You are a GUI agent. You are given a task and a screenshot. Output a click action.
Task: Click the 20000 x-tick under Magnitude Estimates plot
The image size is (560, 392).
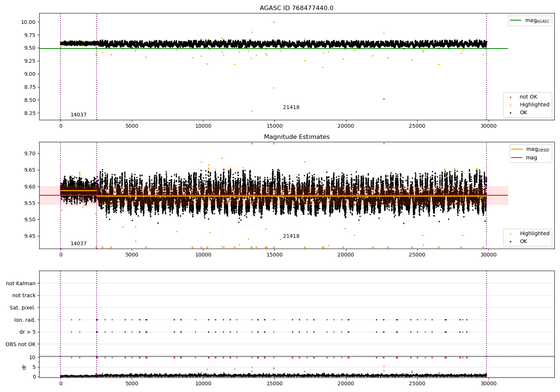coord(346,255)
